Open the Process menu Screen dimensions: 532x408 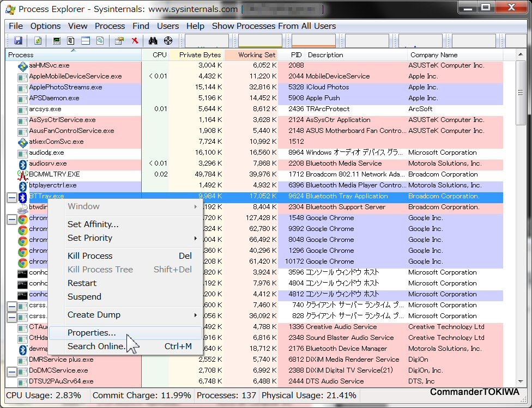coord(110,26)
